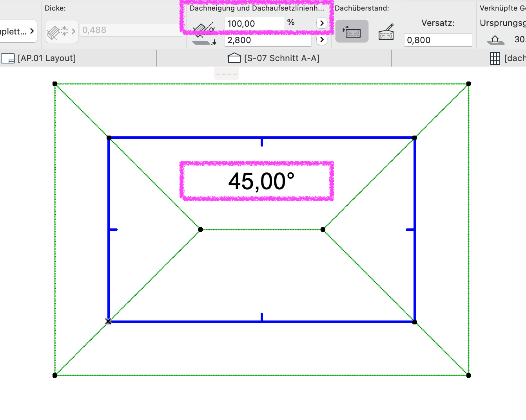
Task: Click the bottom-right outer green roof corner node
Action: coord(469,375)
